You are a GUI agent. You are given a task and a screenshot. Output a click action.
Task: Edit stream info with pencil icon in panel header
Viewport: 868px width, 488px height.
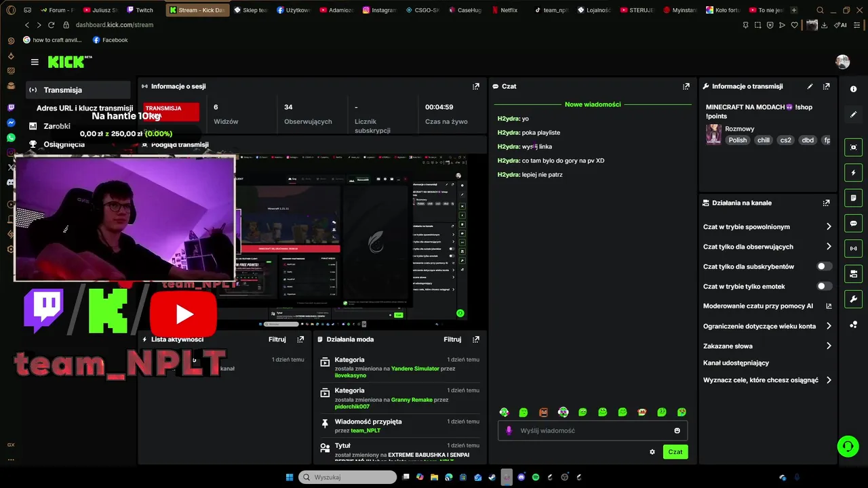[x=810, y=86]
